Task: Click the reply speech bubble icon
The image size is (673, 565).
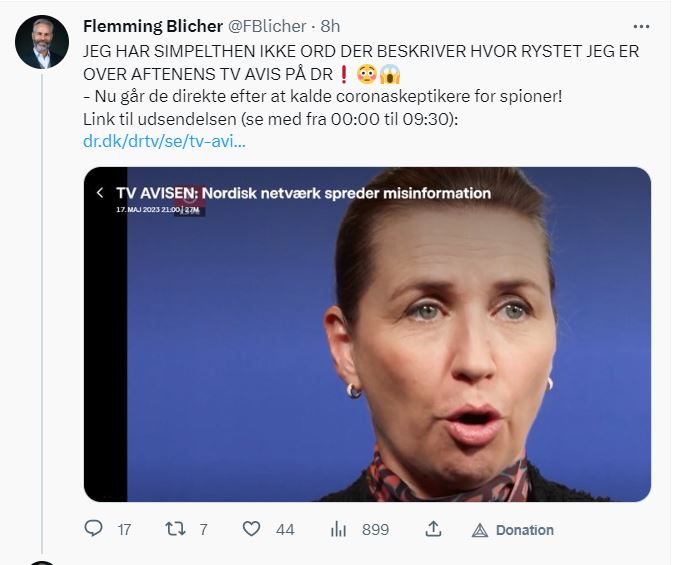Action: [x=94, y=529]
